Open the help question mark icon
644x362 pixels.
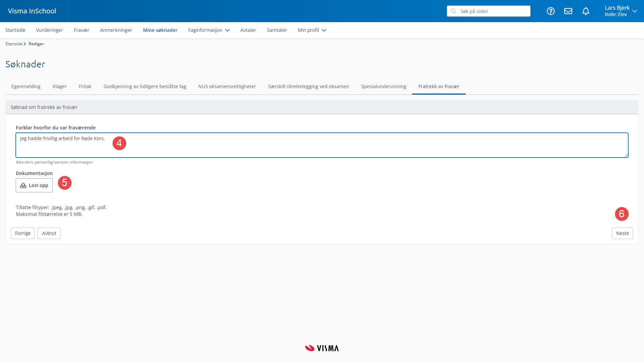550,11
